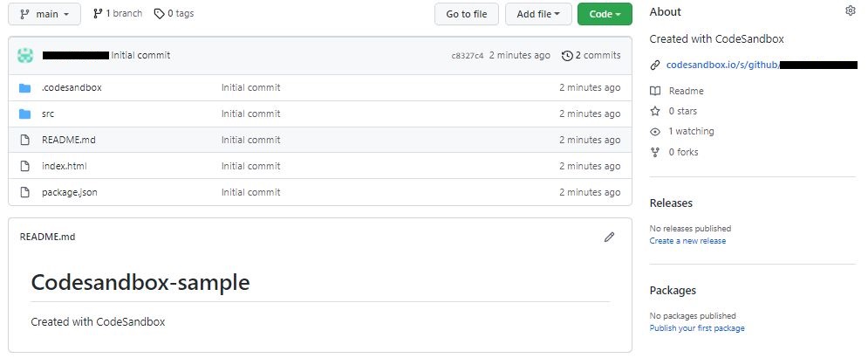Click the commit author avatar
The image size is (868, 358).
point(25,55)
